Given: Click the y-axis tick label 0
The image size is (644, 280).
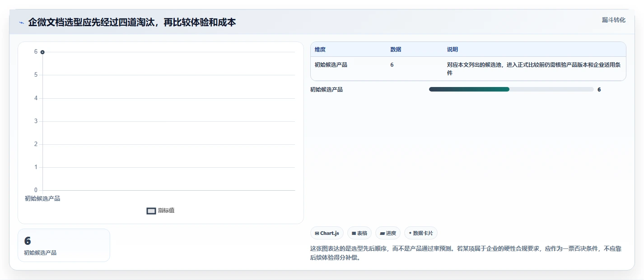Looking at the screenshot, I should 36,190.
